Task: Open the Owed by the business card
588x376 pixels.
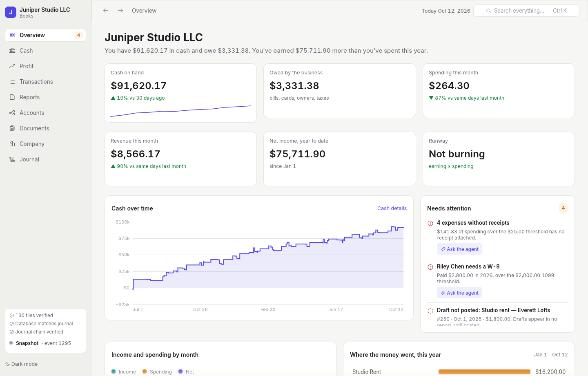Action: click(x=340, y=91)
